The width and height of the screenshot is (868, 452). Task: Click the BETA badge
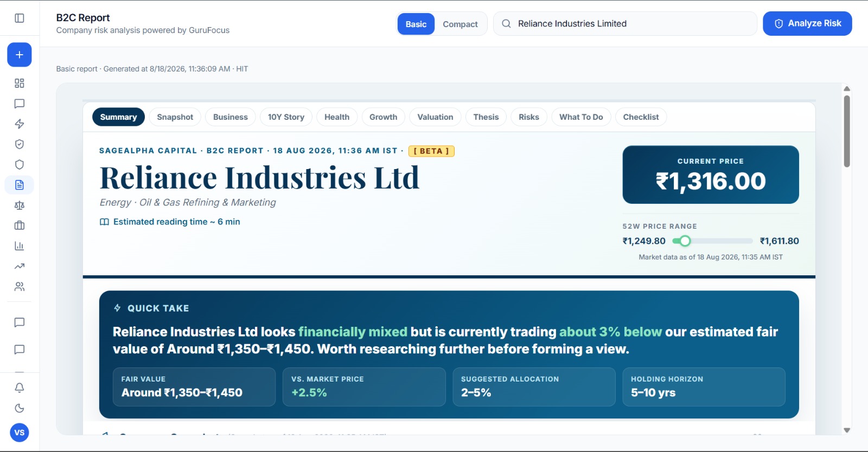pos(431,151)
